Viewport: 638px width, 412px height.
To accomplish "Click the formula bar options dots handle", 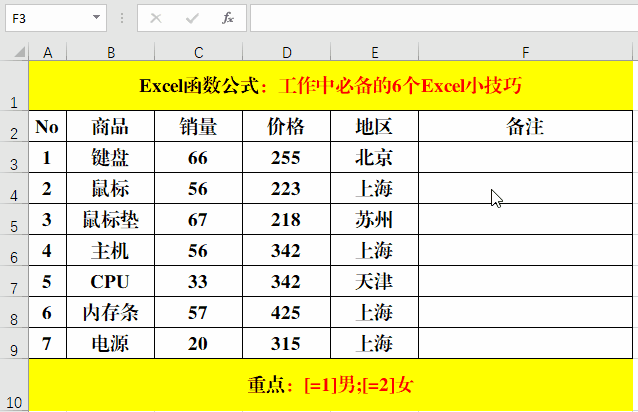I will (122, 18).
